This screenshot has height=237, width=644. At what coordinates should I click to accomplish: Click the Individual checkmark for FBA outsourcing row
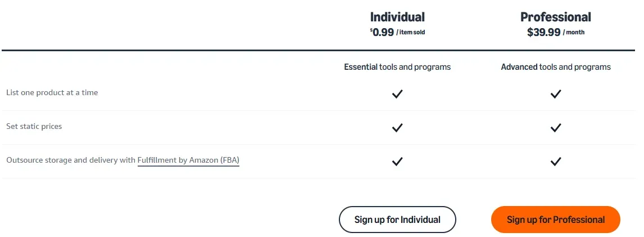point(397,162)
